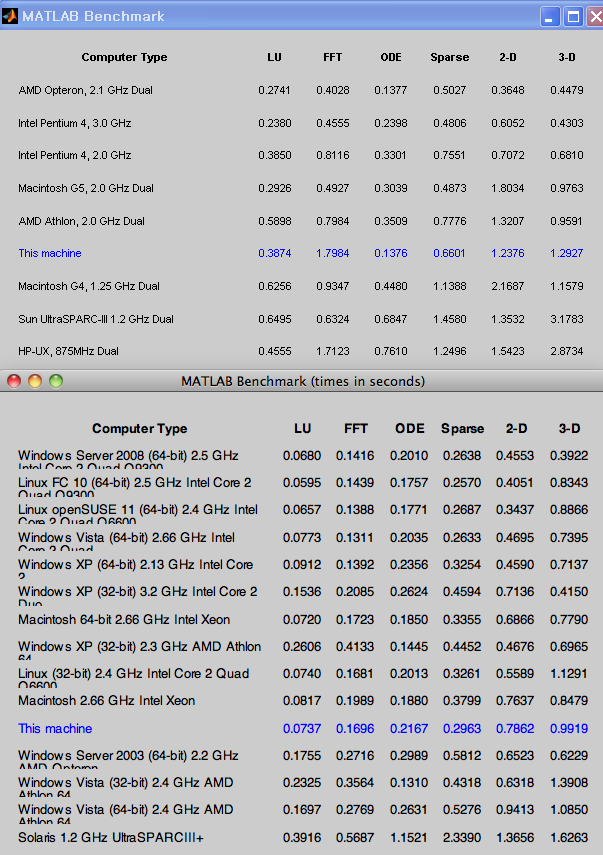Viewport: 603px width, 855px height.
Task: Click the AMD Opteron LU value 0.2741
Action: [274, 90]
